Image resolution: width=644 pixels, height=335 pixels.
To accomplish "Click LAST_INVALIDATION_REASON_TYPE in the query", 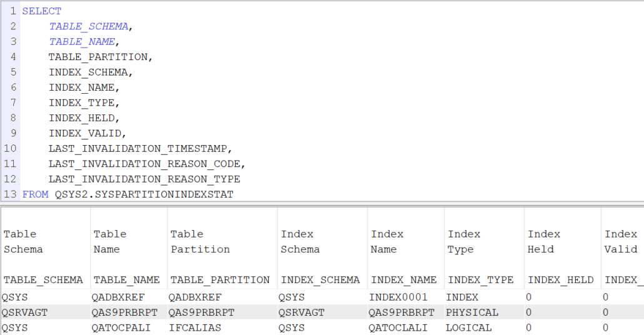I will [x=144, y=179].
